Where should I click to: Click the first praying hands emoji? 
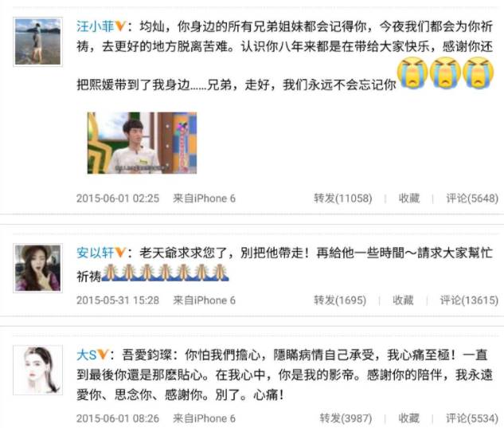coord(110,273)
